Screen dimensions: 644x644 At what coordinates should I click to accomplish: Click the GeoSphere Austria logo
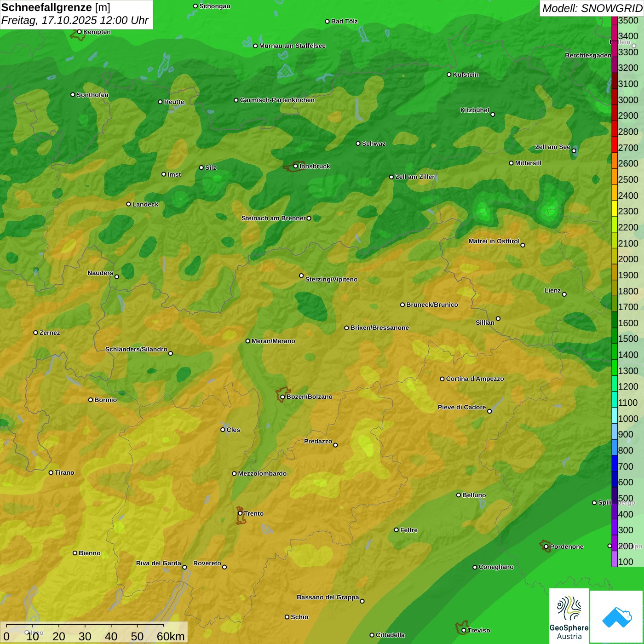(x=569, y=616)
